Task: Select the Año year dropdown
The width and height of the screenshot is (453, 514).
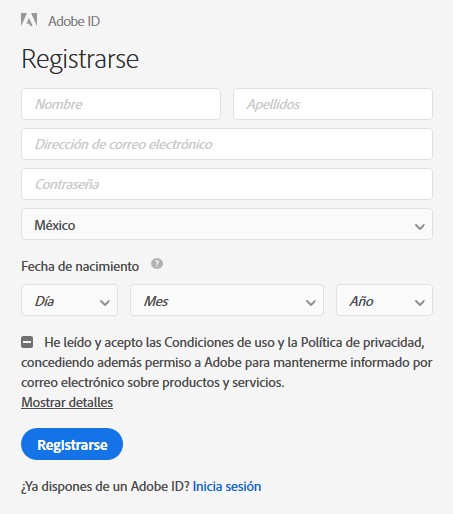Action: (384, 300)
